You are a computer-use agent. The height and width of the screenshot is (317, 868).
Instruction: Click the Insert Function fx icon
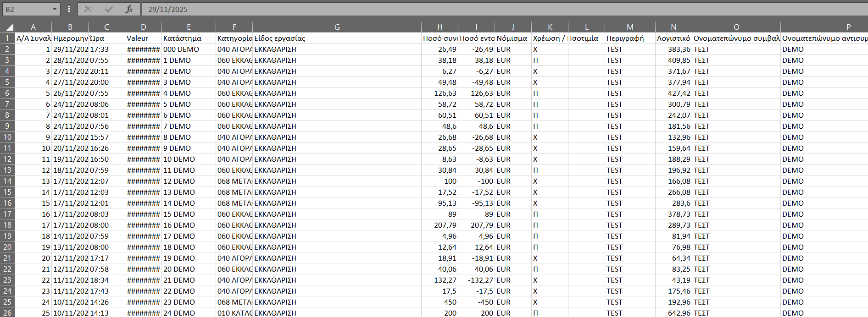[129, 9]
